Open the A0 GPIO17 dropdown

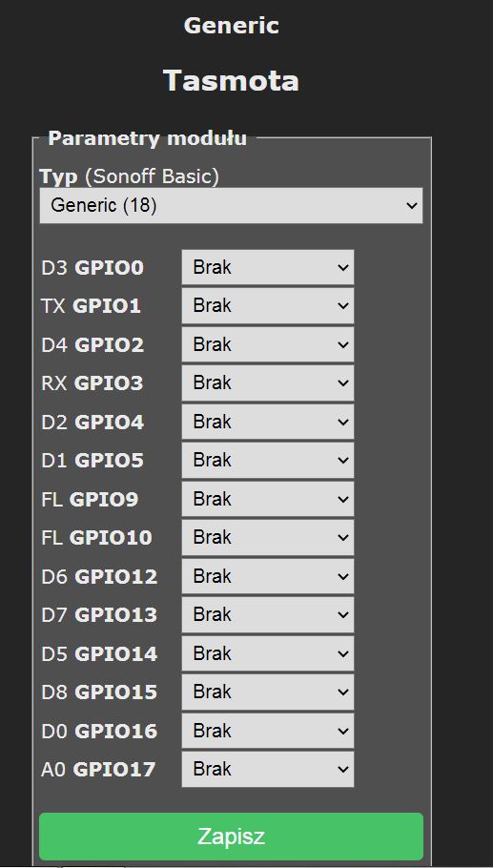(268, 770)
